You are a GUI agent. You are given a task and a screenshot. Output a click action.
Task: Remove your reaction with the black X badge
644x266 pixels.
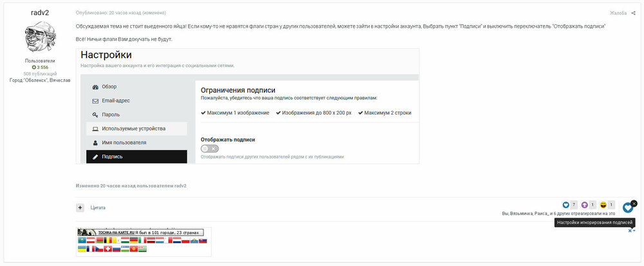pyautogui.click(x=634, y=204)
